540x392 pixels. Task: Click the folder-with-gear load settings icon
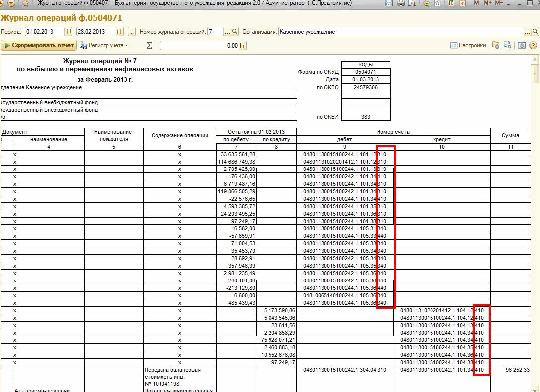496,45
